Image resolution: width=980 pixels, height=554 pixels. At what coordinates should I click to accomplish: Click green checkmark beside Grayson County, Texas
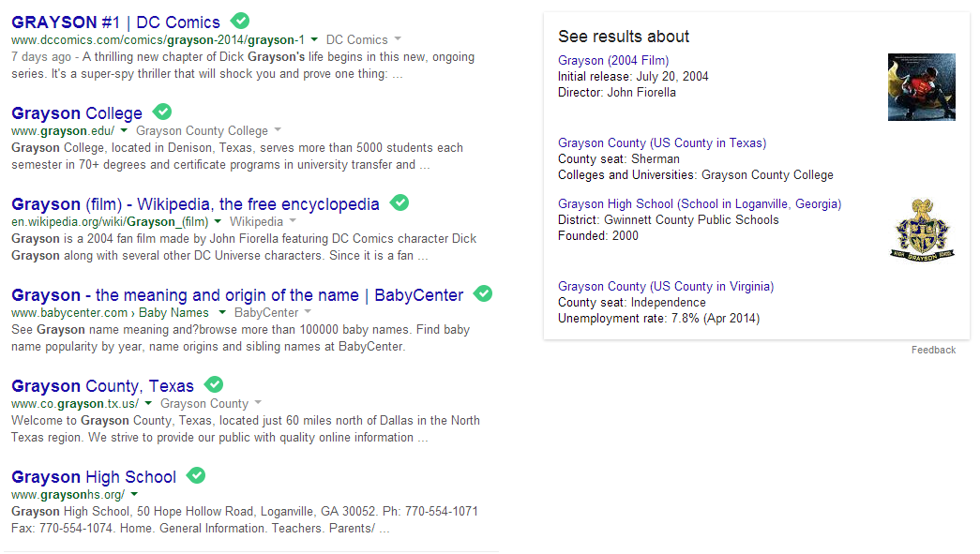coord(214,384)
